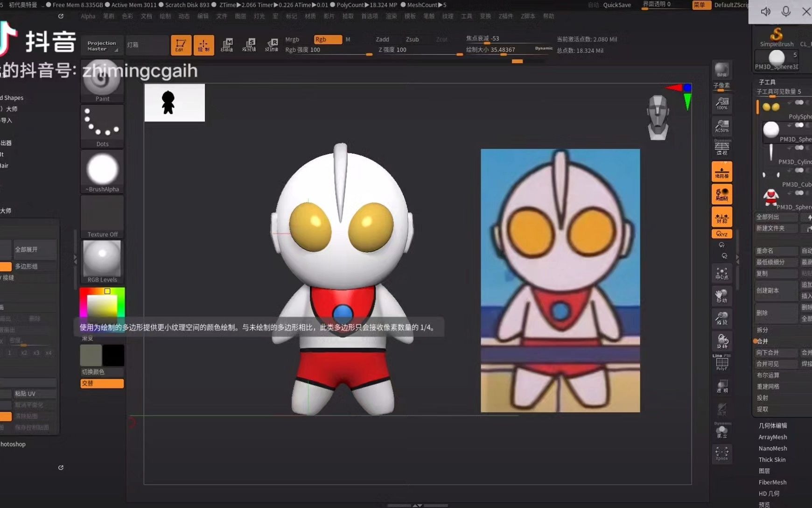Select the Rotate (旋转) icon
Screen dimensions: 812x508
pyautogui.click(x=722, y=341)
